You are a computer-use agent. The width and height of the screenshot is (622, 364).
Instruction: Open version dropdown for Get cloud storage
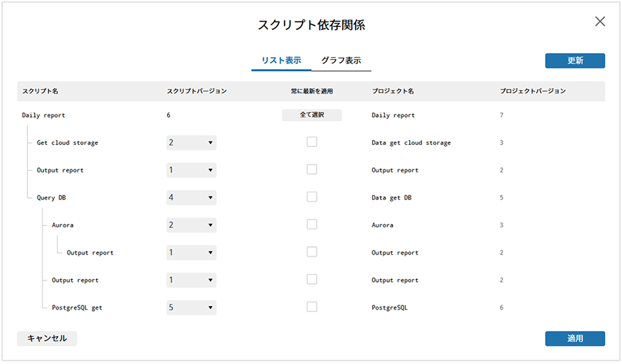(191, 143)
